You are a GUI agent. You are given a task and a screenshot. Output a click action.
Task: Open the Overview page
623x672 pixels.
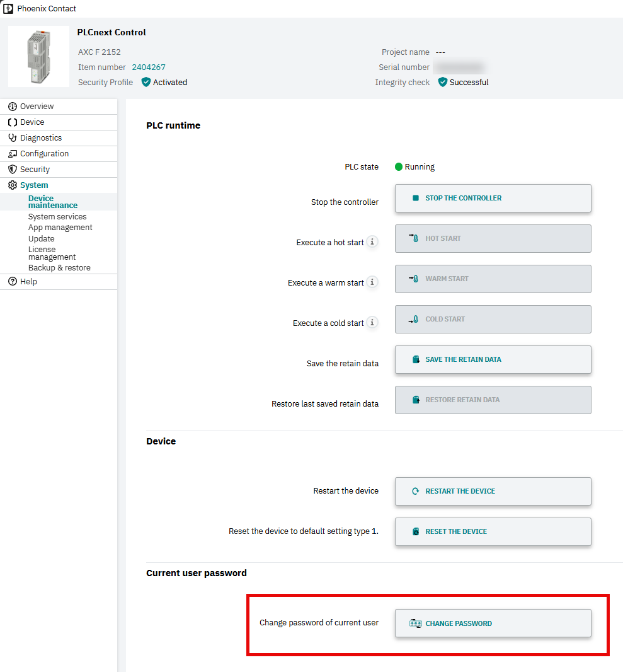click(x=59, y=107)
